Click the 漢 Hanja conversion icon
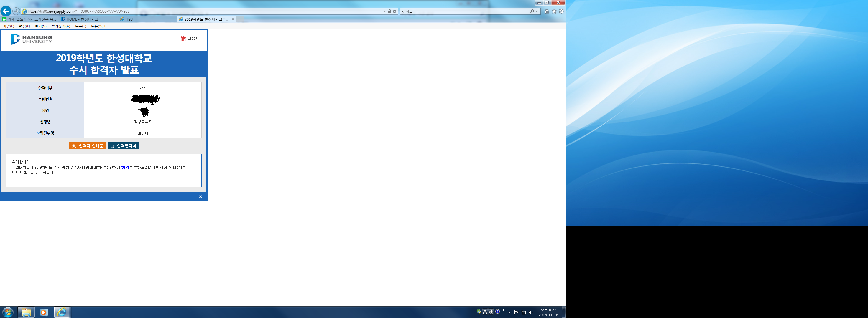The image size is (868, 318). pos(491,312)
